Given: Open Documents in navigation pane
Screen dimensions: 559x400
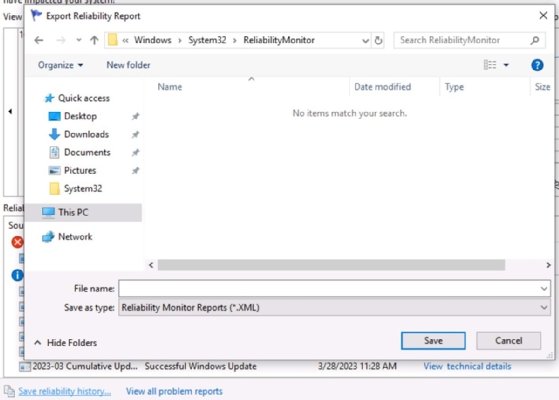Looking at the screenshot, I should 87,153.
